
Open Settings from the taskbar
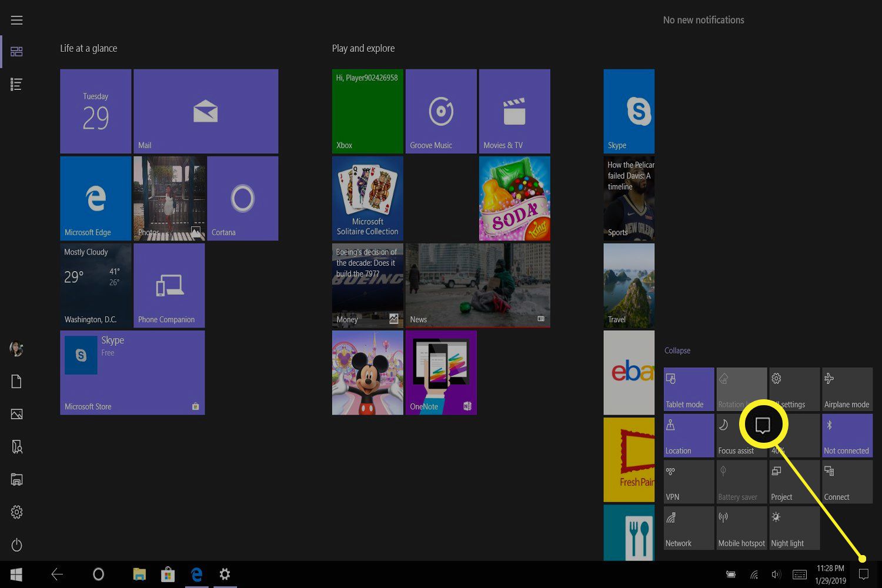(x=225, y=574)
